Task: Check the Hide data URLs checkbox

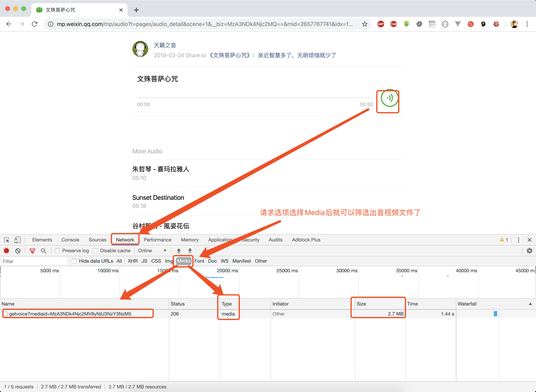Action: coord(74,261)
